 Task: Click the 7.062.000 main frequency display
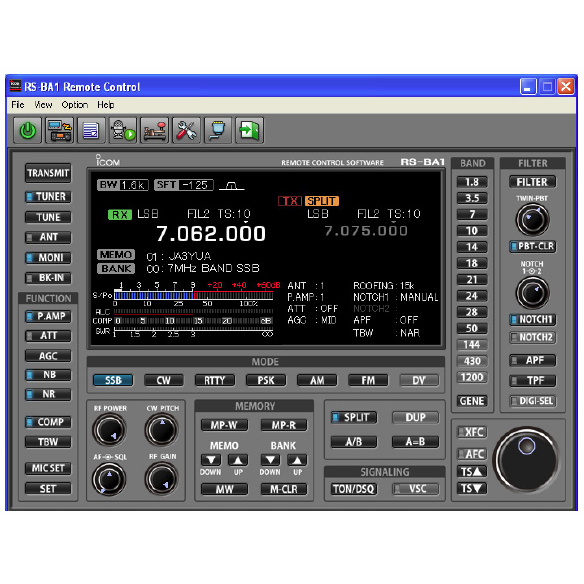[211, 234]
